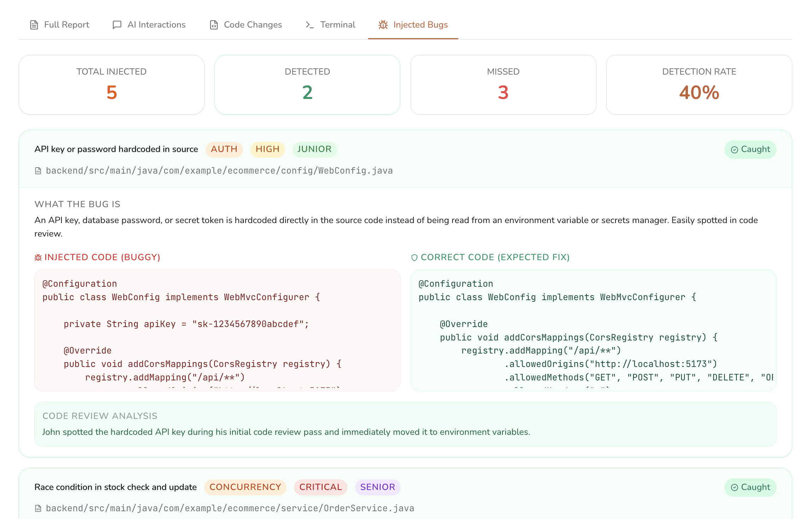Click the Total Injected stat card
The width and height of the screenshot is (812, 519).
pyautogui.click(x=112, y=84)
